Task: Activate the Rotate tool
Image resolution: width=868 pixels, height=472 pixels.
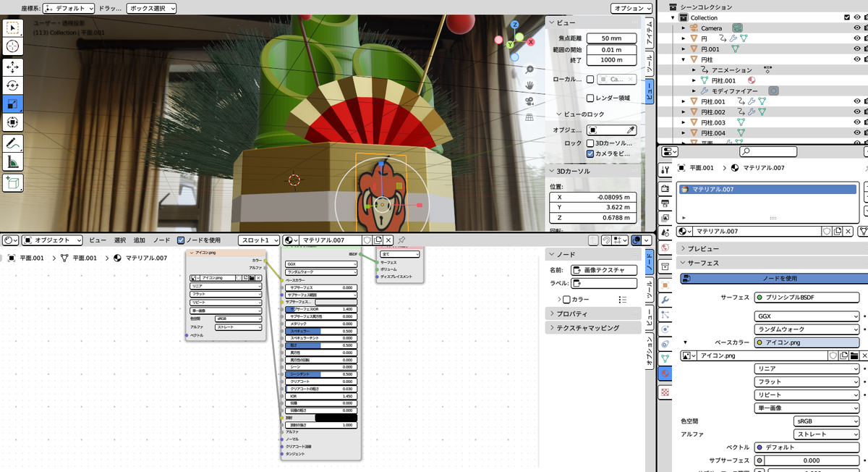Action: (14, 85)
